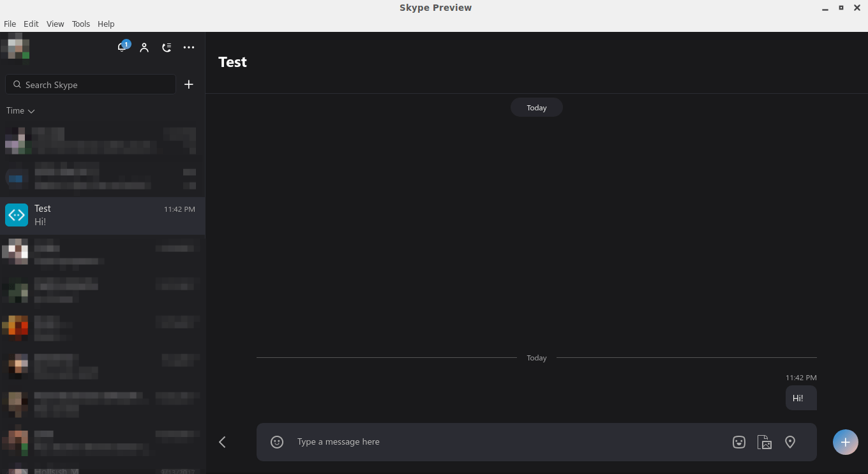Click the profile avatar picture
This screenshot has width=868, height=474.
tap(15, 48)
